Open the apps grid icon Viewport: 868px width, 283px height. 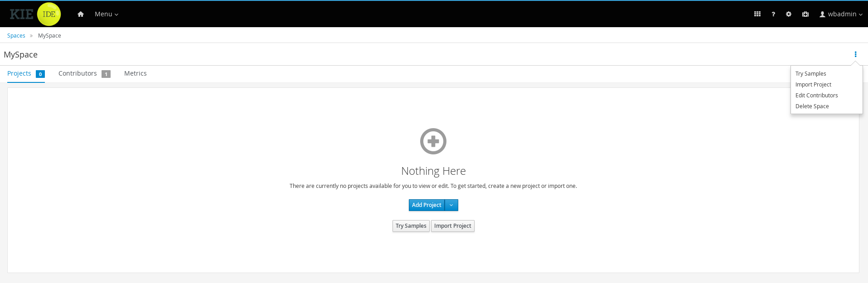point(757,14)
